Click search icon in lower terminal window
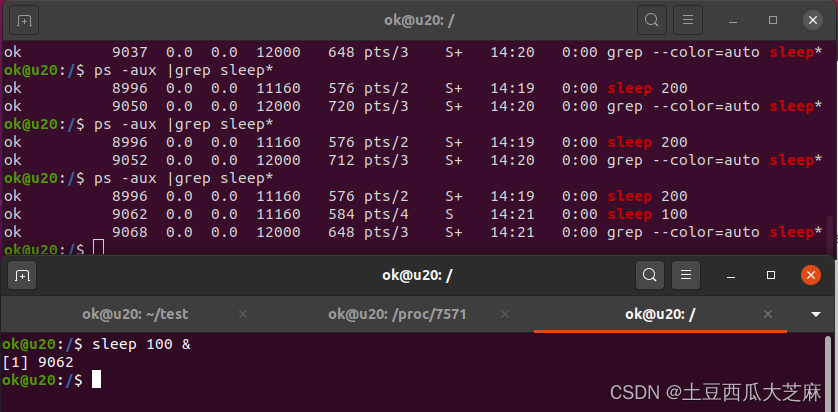 click(650, 275)
